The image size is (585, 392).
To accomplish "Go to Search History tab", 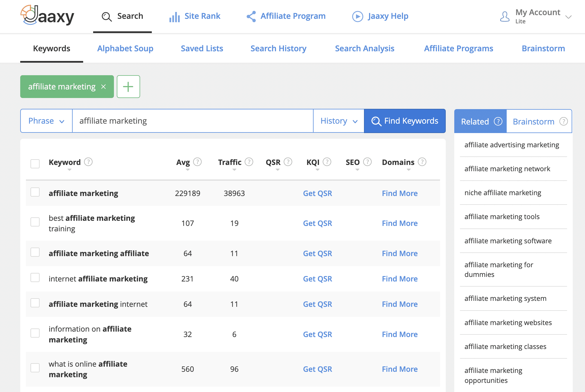I will click(279, 48).
